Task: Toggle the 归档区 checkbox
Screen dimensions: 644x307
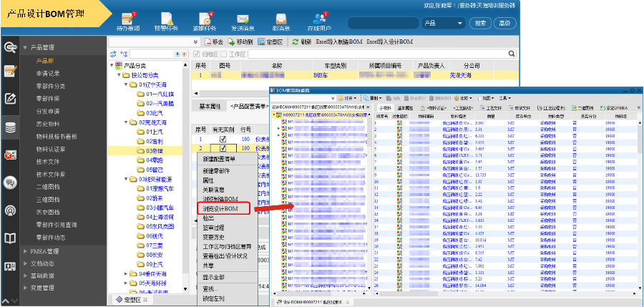Action: [197, 54]
